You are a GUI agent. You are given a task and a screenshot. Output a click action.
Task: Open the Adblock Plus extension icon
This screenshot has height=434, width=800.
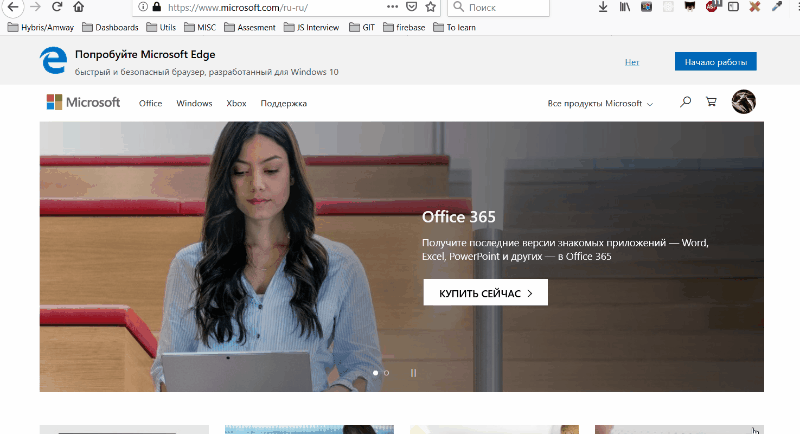(712, 6)
